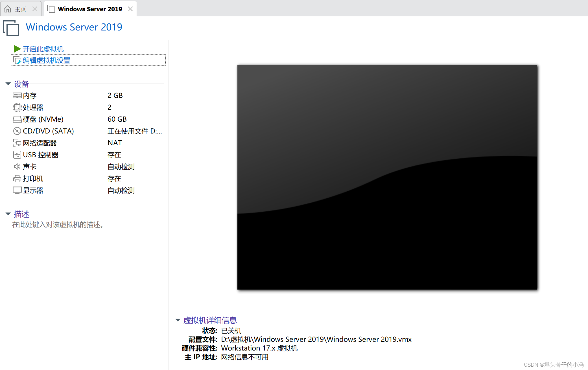
Task: Close the Windows Server 2019 tab
Action: 130,9
